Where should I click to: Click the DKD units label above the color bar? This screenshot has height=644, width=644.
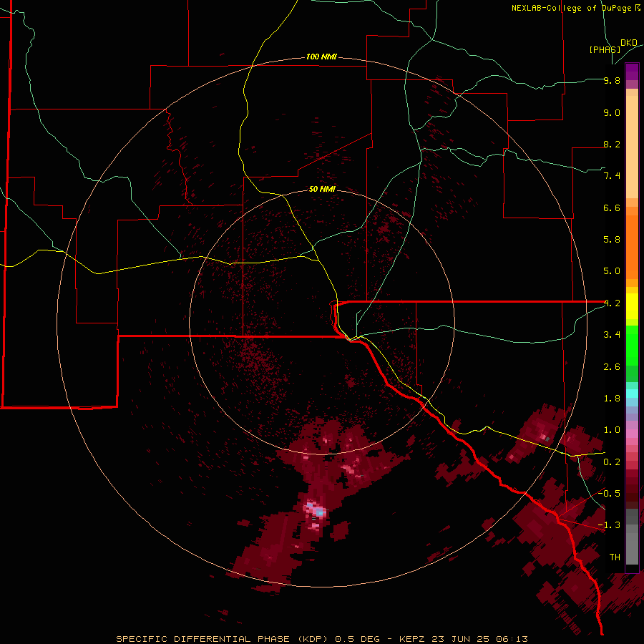click(629, 43)
